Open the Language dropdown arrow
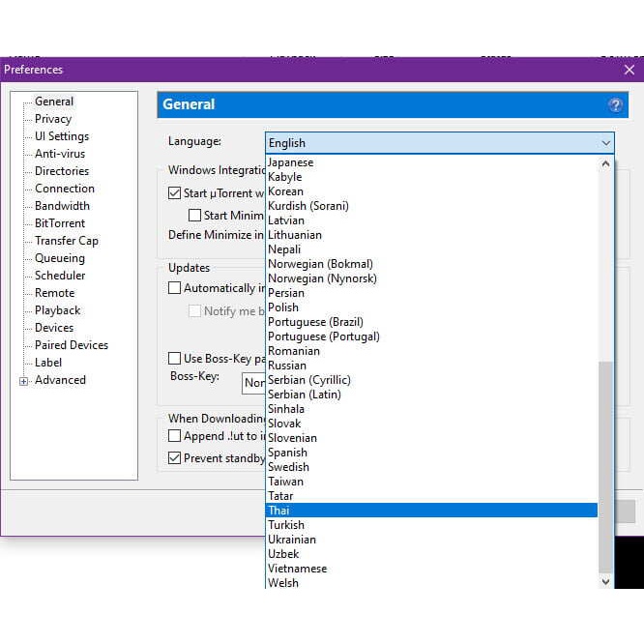Image resolution: width=644 pixels, height=644 pixels. click(x=605, y=143)
